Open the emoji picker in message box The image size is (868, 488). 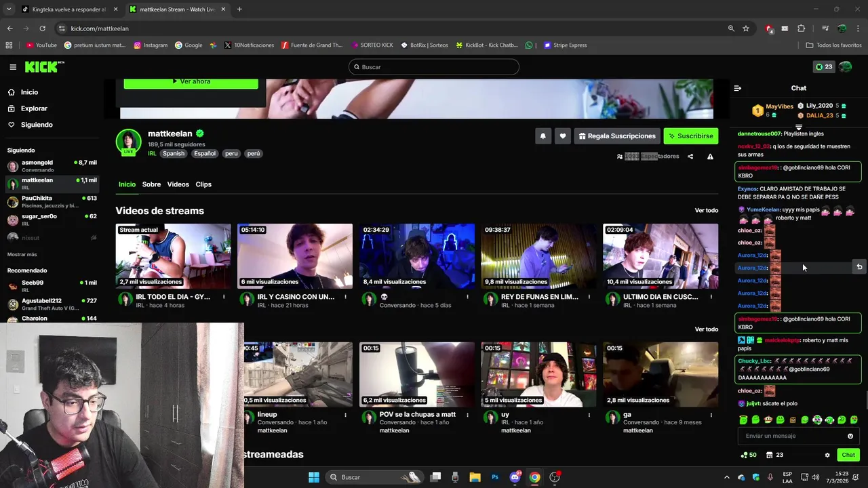pyautogui.click(x=850, y=436)
